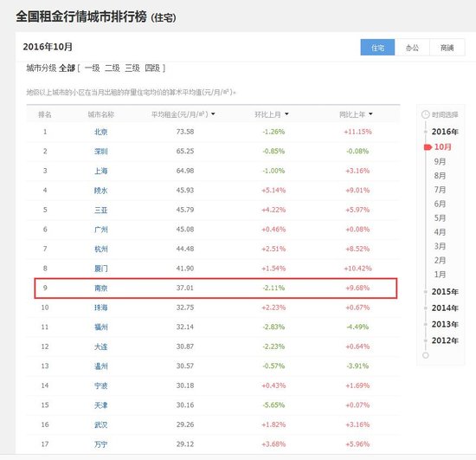Switch to the 住宅 tab

pyautogui.click(x=377, y=48)
